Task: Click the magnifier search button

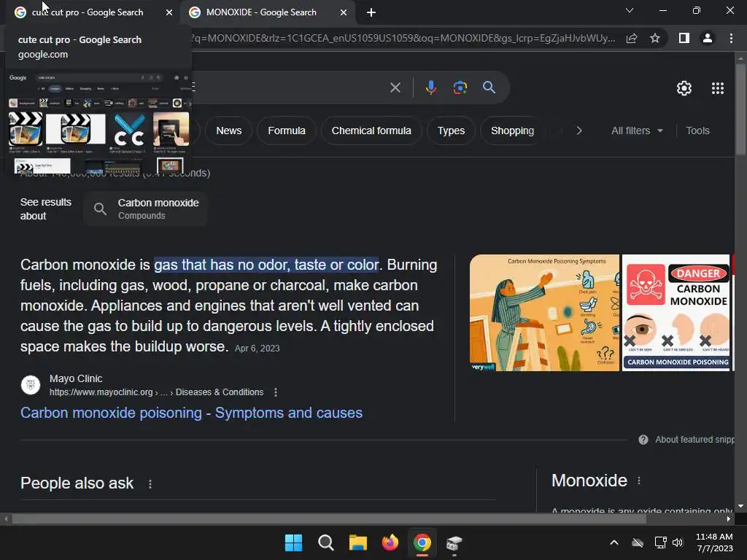Action: pos(489,87)
